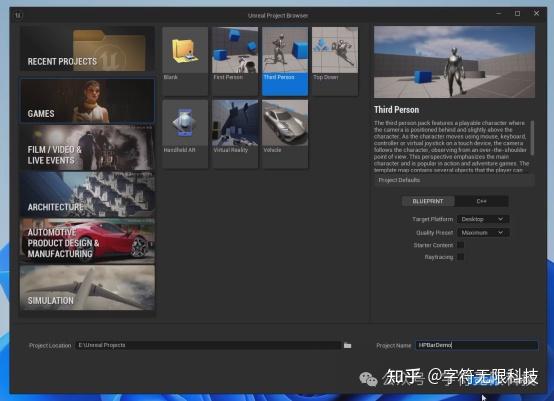Open the Recent Projects category
The width and height of the screenshot is (554, 401).
(x=87, y=49)
